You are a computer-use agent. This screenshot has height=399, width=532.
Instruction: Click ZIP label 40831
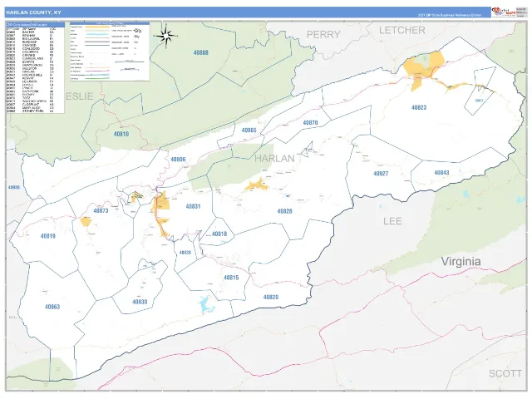193,206
